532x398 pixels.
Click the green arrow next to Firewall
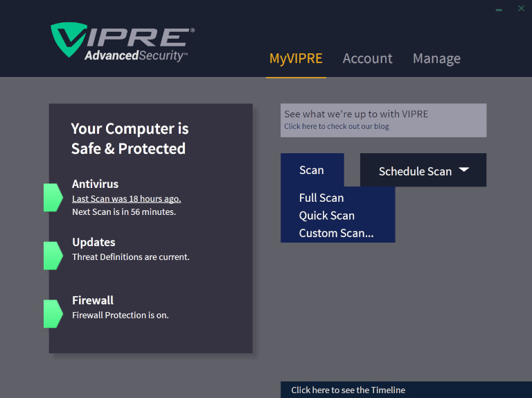(x=53, y=313)
